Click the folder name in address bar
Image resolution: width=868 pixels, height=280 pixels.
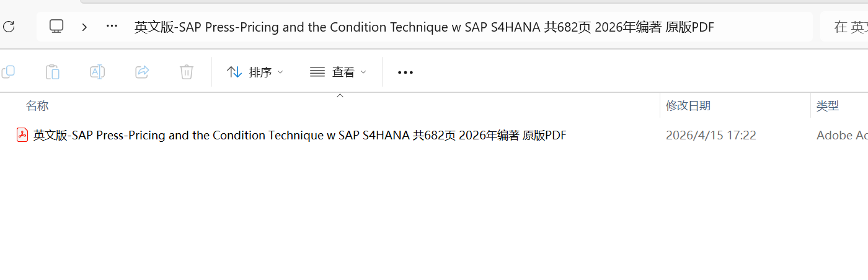coord(424,27)
